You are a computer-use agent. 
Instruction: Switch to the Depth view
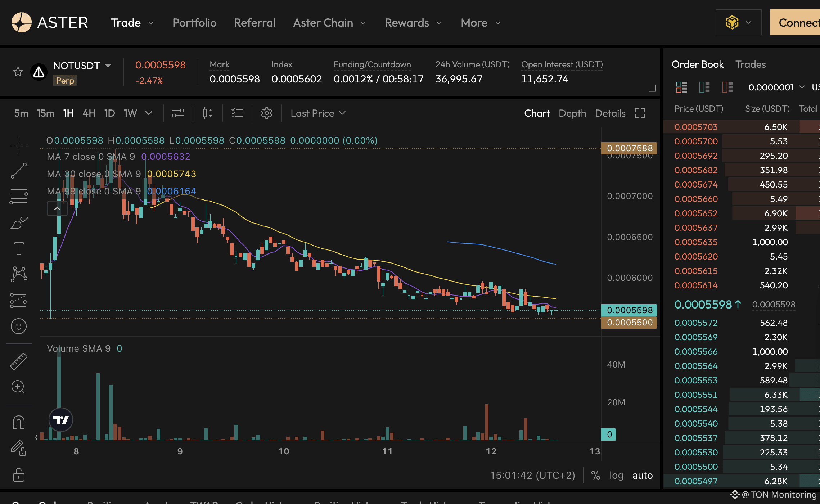tap(572, 113)
